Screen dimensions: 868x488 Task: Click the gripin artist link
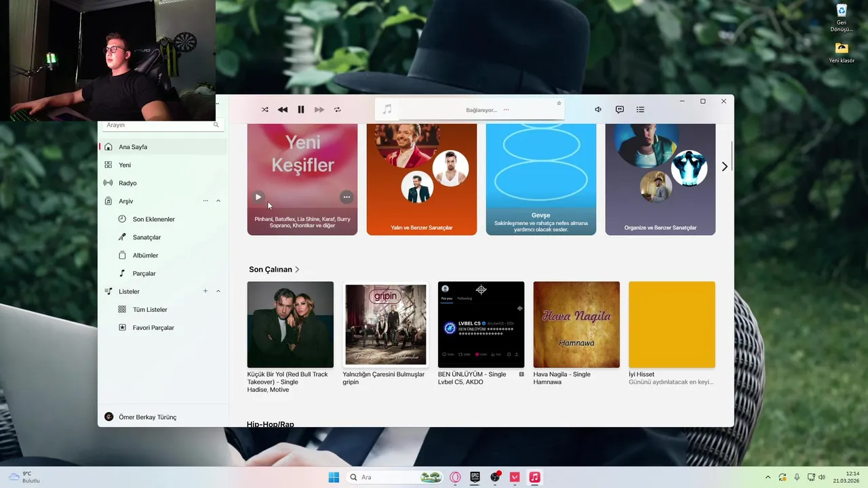(351, 382)
